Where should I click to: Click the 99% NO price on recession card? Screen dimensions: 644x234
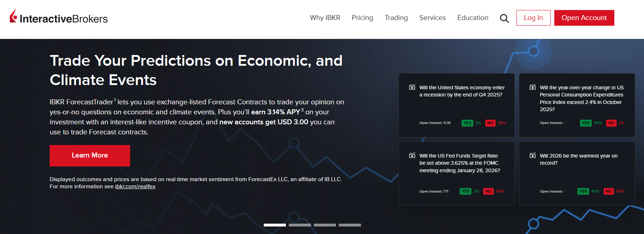(x=502, y=123)
